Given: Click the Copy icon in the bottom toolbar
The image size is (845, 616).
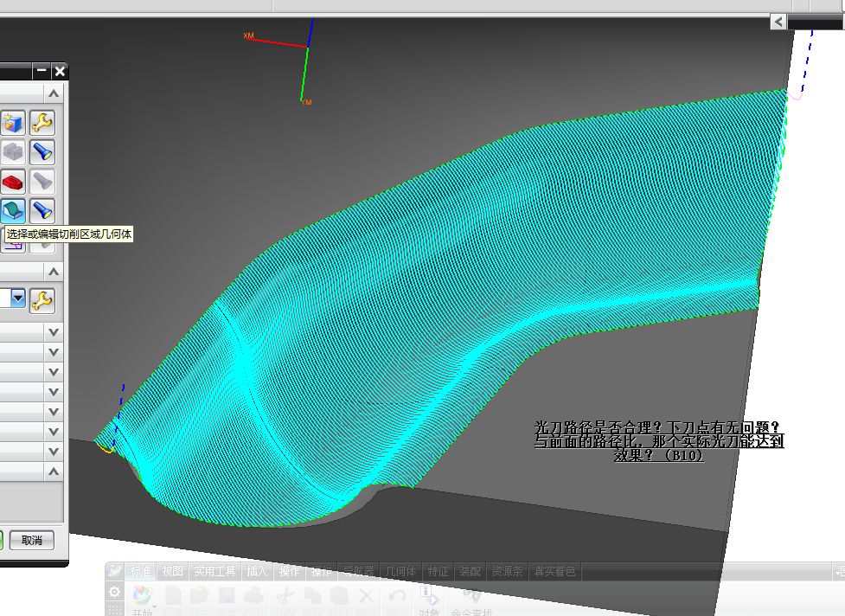Looking at the screenshot, I should [312, 595].
